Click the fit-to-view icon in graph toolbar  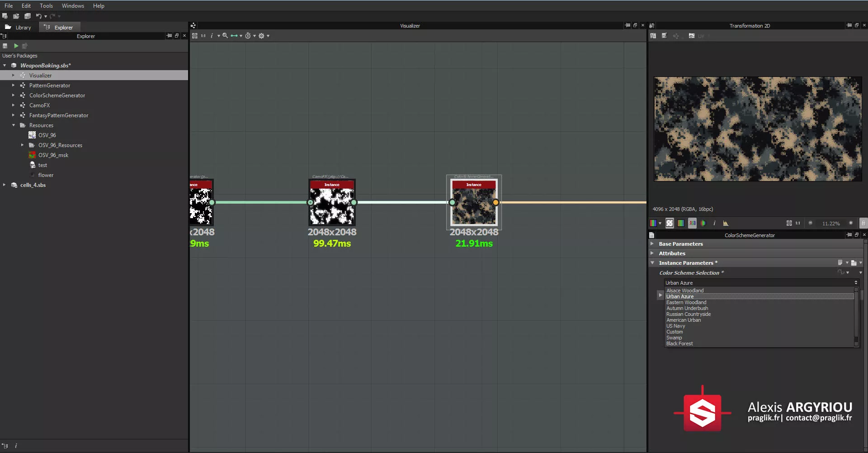pyautogui.click(x=195, y=36)
